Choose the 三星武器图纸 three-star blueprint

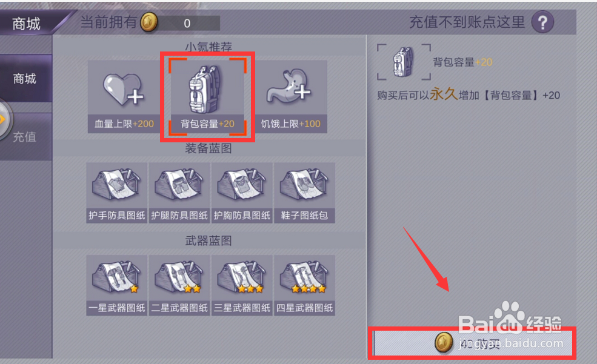click(x=242, y=285)
